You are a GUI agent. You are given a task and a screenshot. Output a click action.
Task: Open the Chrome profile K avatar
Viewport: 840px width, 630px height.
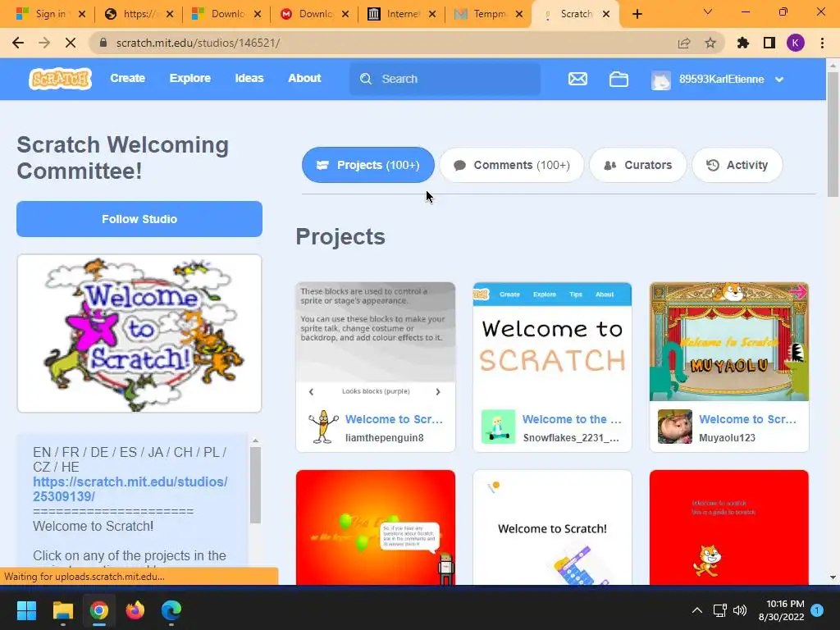(796, 43)
